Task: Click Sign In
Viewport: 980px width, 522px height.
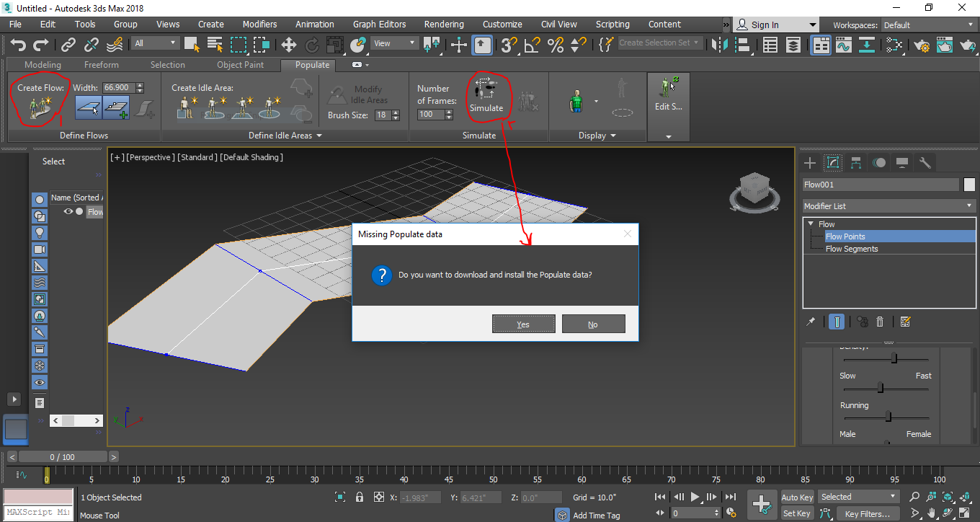Action: [x=765, y=25]
